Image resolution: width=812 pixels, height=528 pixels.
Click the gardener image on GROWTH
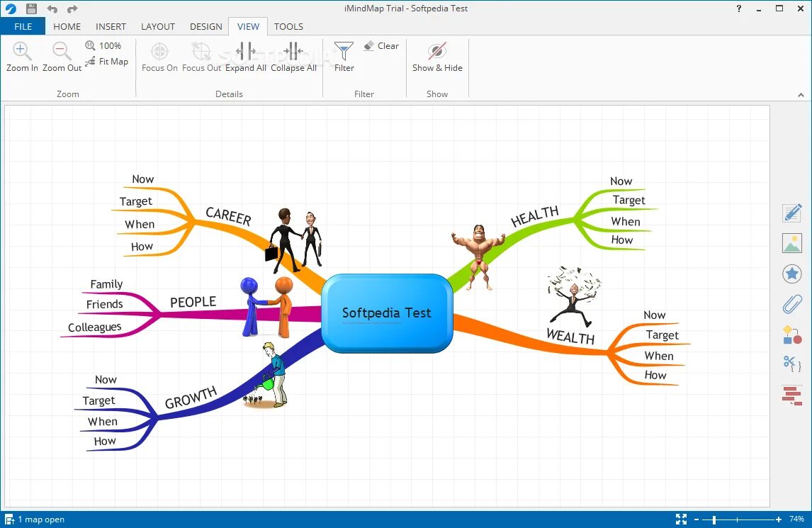tap(266, 374)
